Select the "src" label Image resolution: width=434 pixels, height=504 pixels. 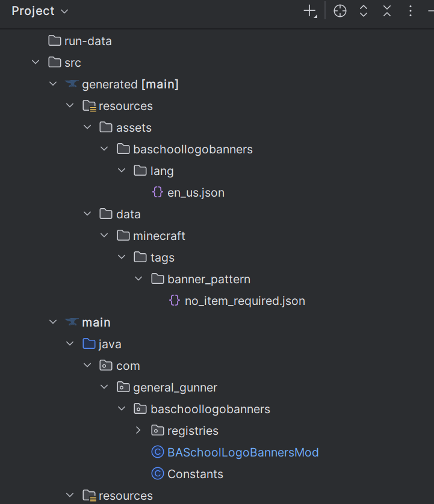pyautogui.click(x=73, y=63)
